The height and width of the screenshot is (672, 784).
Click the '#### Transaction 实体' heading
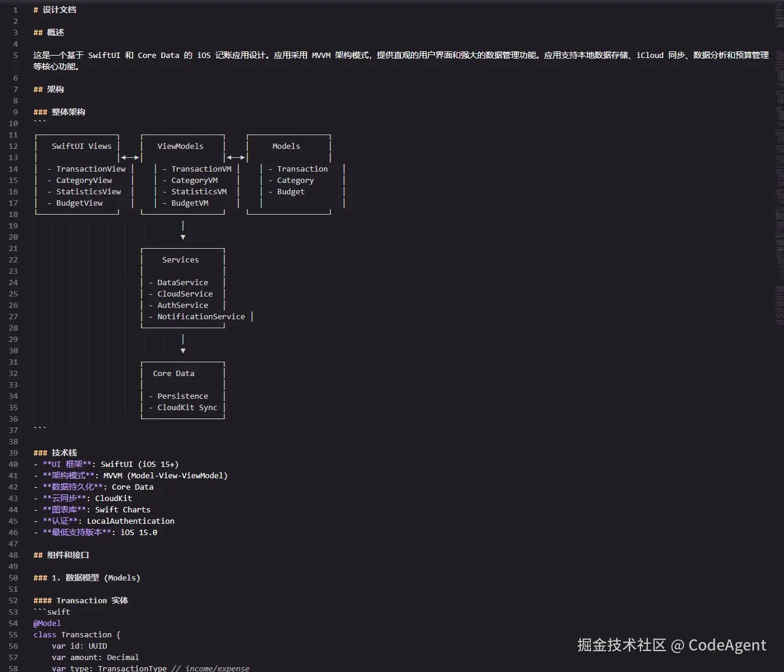pos(81,600)
